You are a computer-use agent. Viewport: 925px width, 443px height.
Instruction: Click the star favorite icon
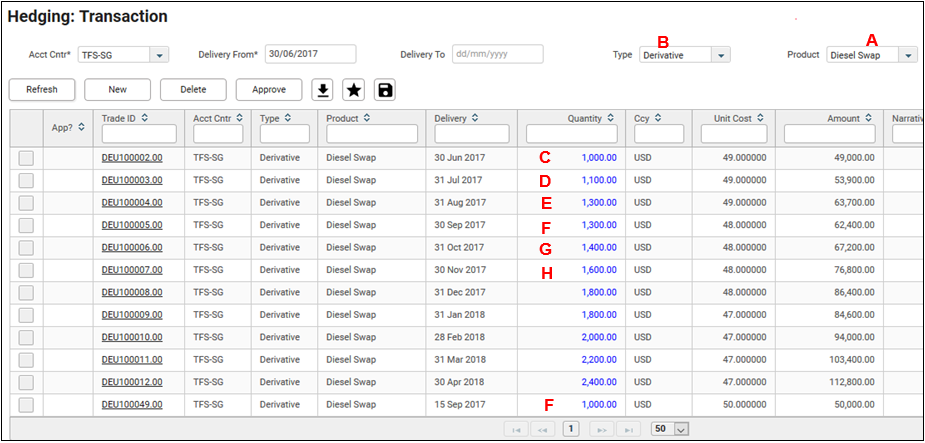[x=353, y=90]
